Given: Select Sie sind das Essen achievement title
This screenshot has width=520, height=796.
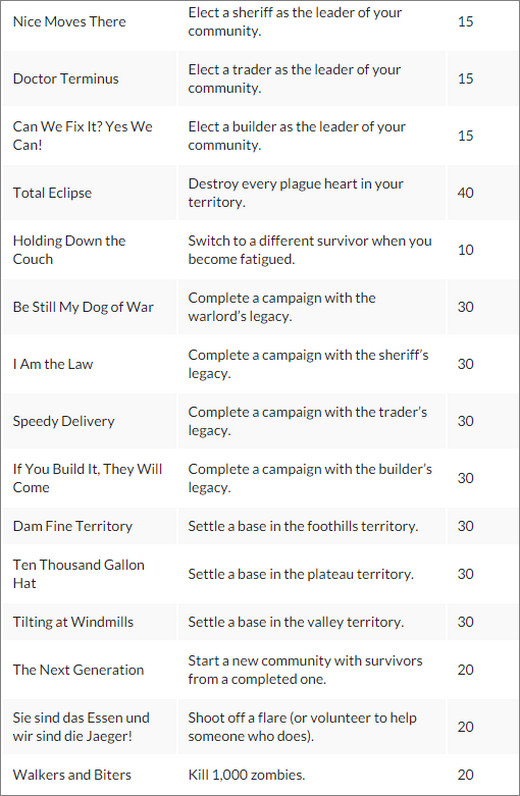Looking at the screenshot, I should 81,727.
